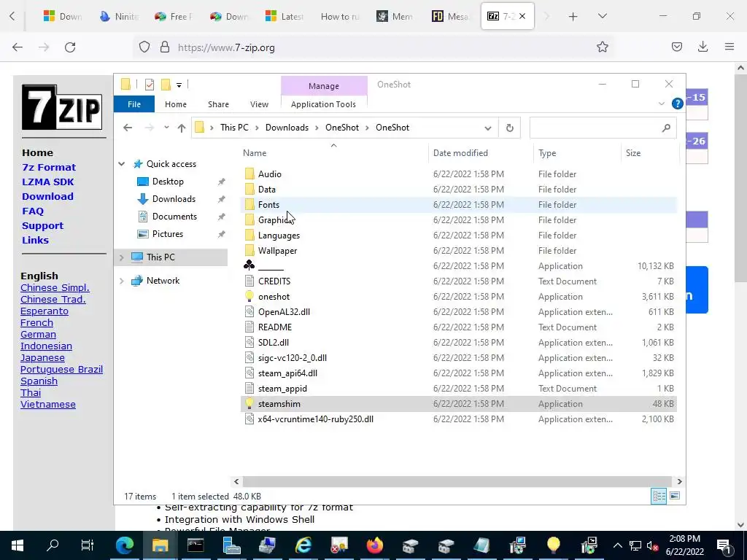Open a new Firefox tab
This screenshot has height=560, width=747.
[x=573, y=17]
